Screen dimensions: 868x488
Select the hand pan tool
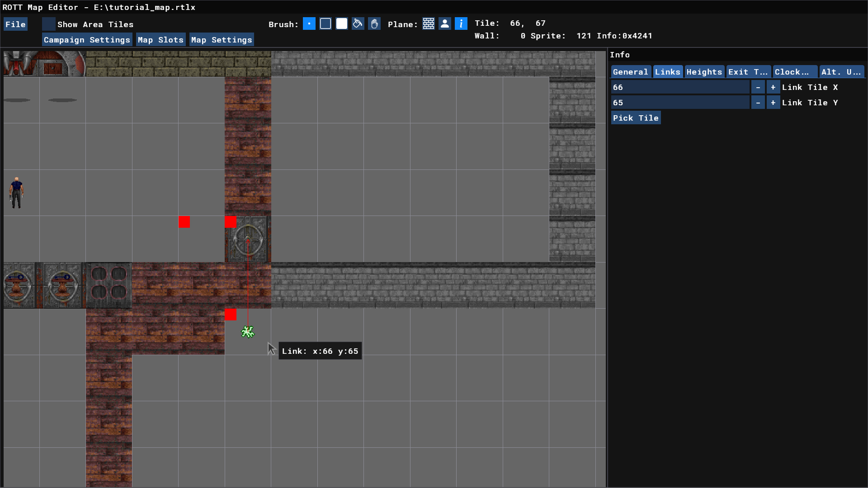pos(374,24)
